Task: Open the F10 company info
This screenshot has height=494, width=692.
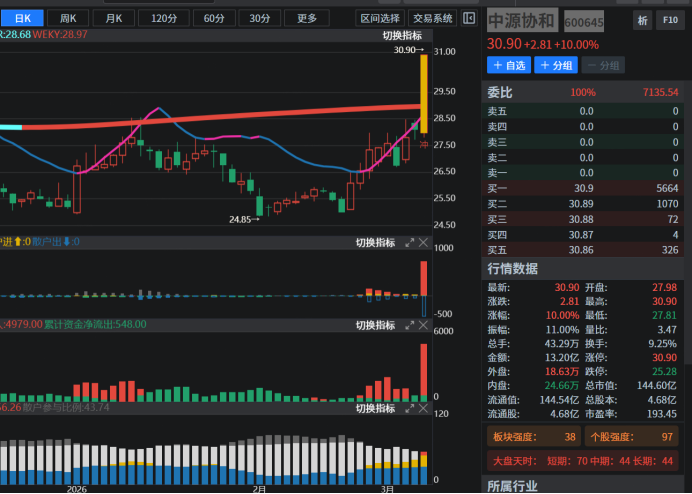Action: (669, 20)
